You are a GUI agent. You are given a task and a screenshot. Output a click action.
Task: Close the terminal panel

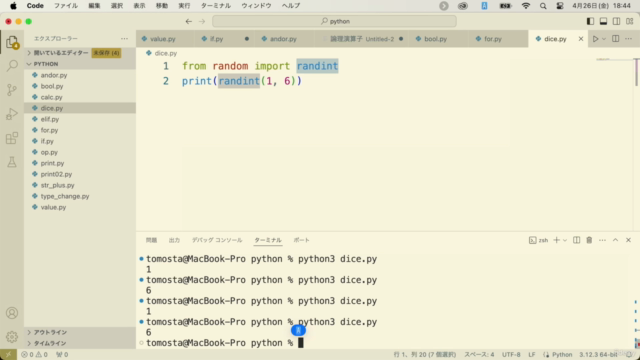(629, 240)
